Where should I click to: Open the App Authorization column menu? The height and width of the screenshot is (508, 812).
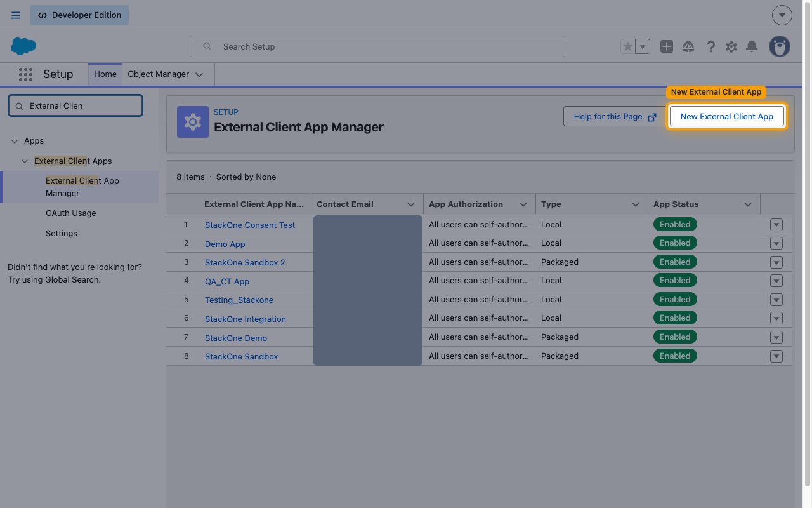click(523, 204)
